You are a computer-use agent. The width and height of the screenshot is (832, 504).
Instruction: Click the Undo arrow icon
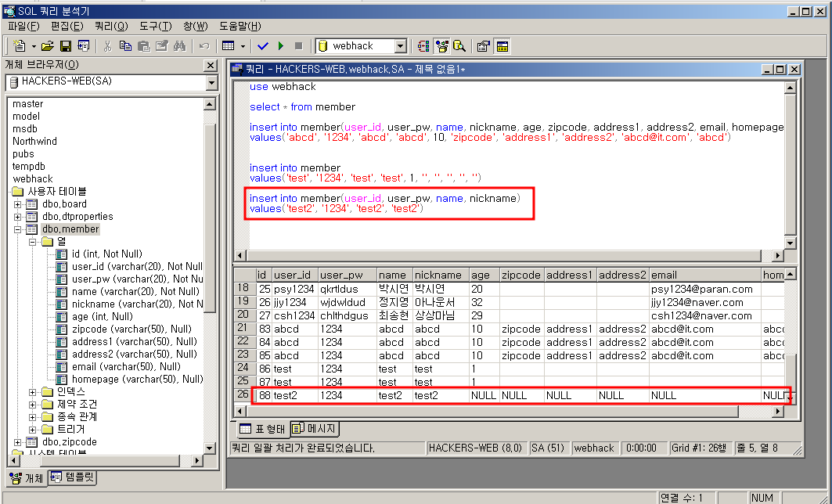(203, 46)
